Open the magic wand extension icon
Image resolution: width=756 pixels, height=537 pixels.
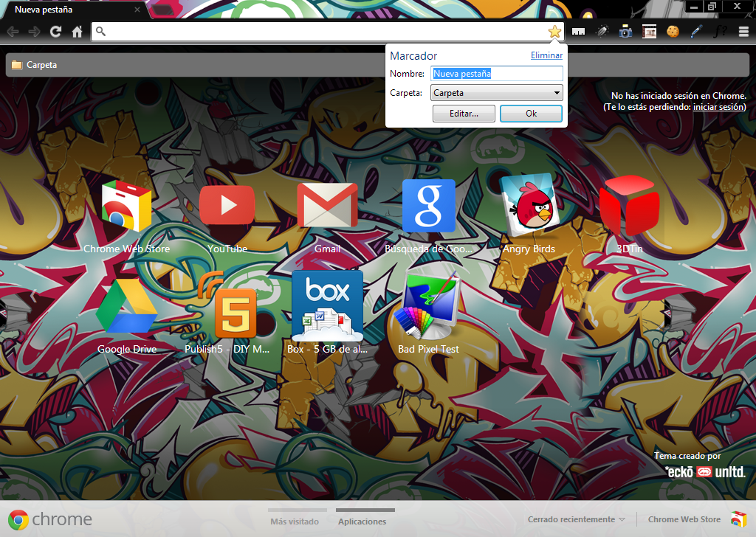tap(602, 32)
